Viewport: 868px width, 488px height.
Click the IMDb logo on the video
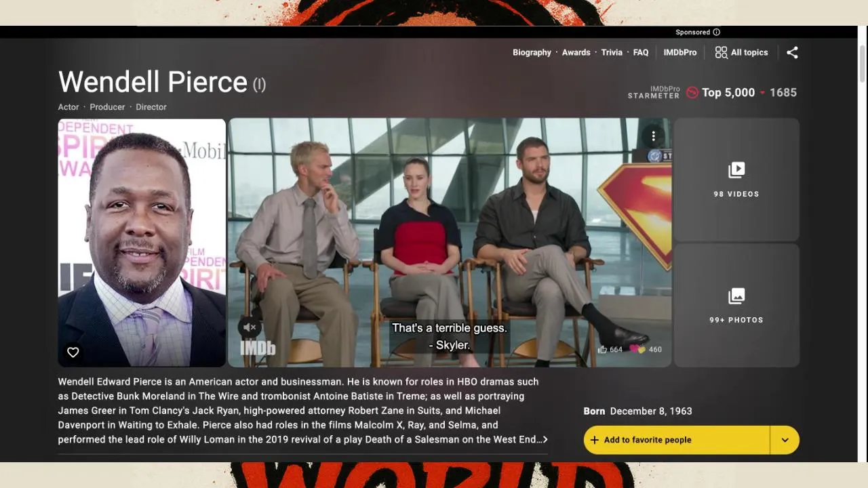[258, 348]
